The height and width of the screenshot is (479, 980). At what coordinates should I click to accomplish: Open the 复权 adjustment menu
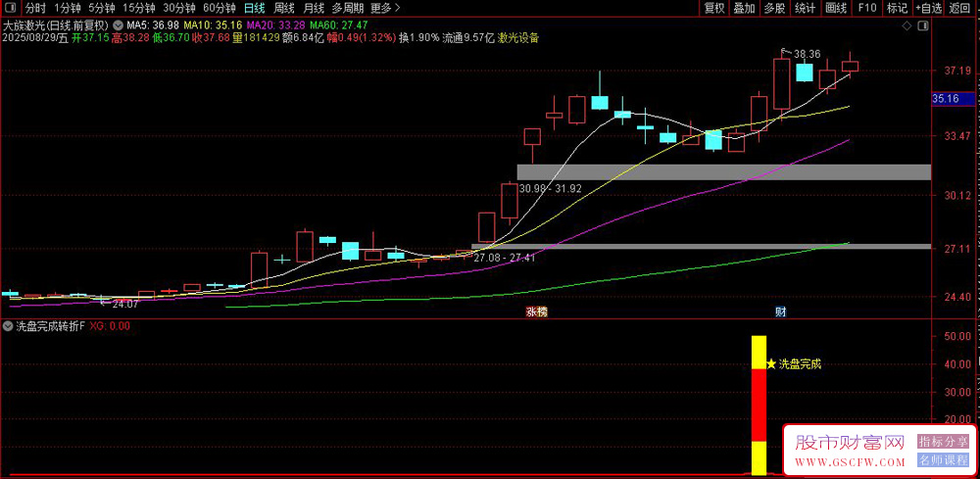(x=713, y=8)
